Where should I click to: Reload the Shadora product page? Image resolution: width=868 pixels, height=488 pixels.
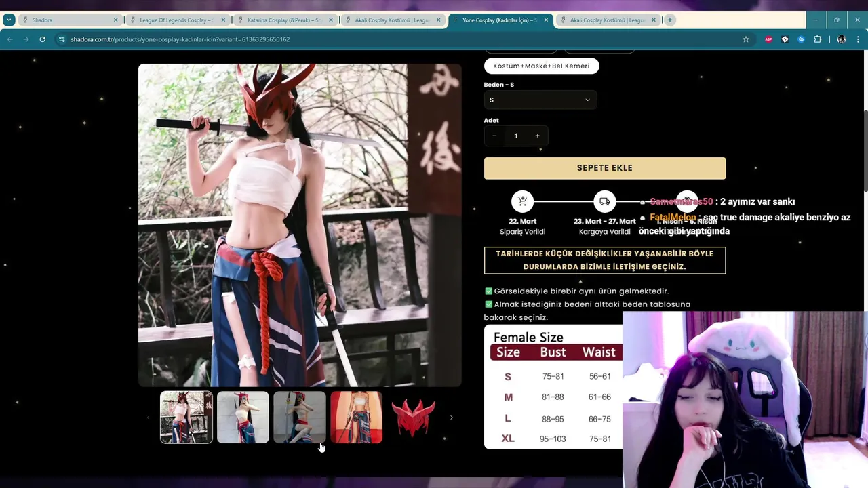42,39
